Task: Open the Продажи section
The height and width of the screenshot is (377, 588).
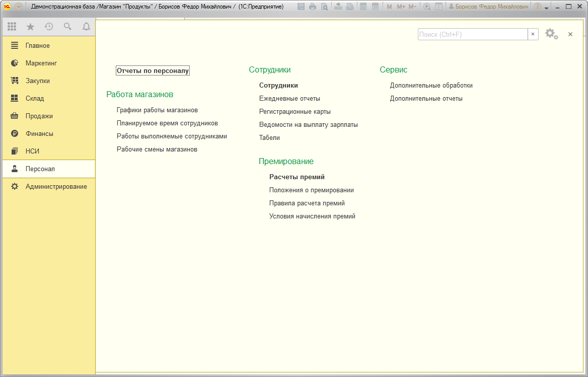Action: click(49, 116)
